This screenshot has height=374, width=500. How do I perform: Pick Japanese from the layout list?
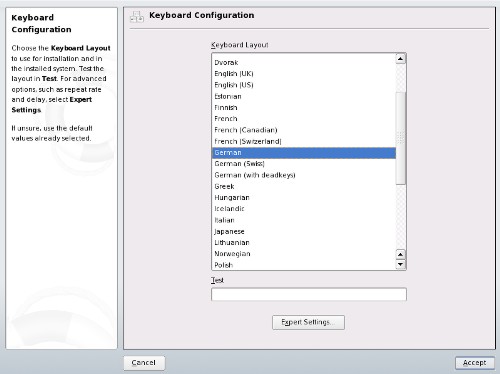click(x=304, y=231)
